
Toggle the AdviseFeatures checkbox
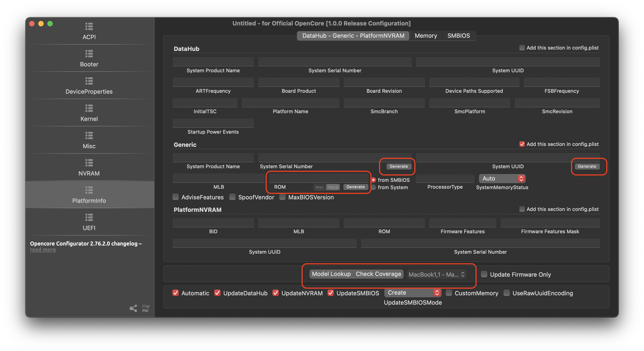click(x=176, y=197)
